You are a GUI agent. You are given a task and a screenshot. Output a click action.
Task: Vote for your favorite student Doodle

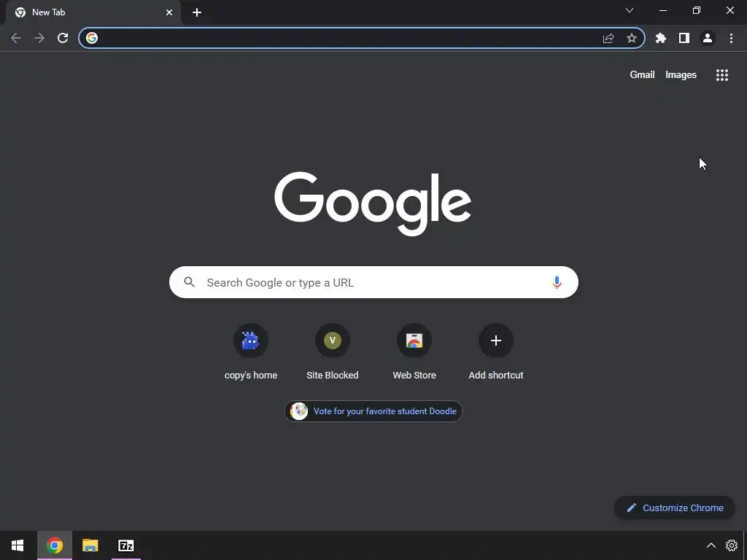coord(373,411)
